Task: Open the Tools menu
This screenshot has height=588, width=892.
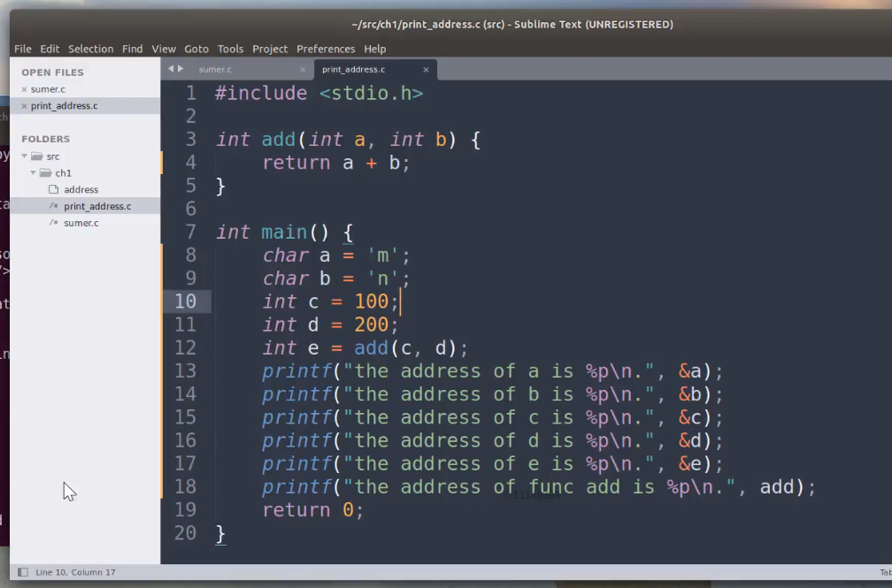Action: click(230, 49)
